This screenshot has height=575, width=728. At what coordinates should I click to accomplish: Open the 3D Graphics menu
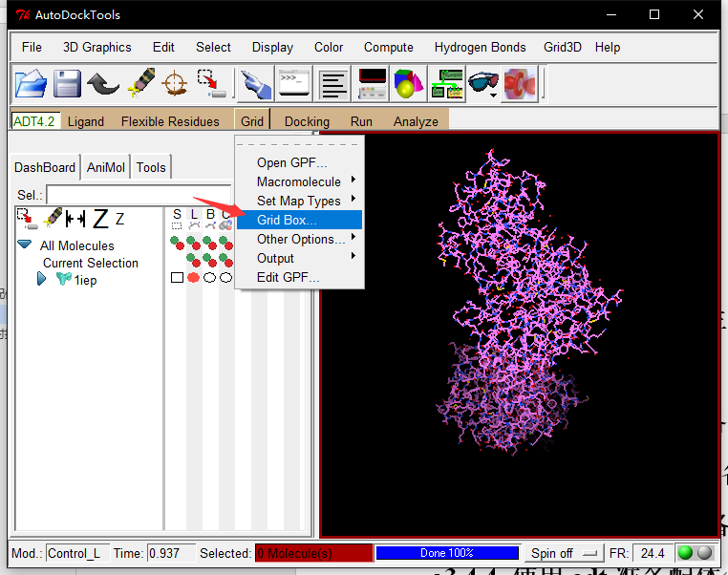tap(97, 48)
